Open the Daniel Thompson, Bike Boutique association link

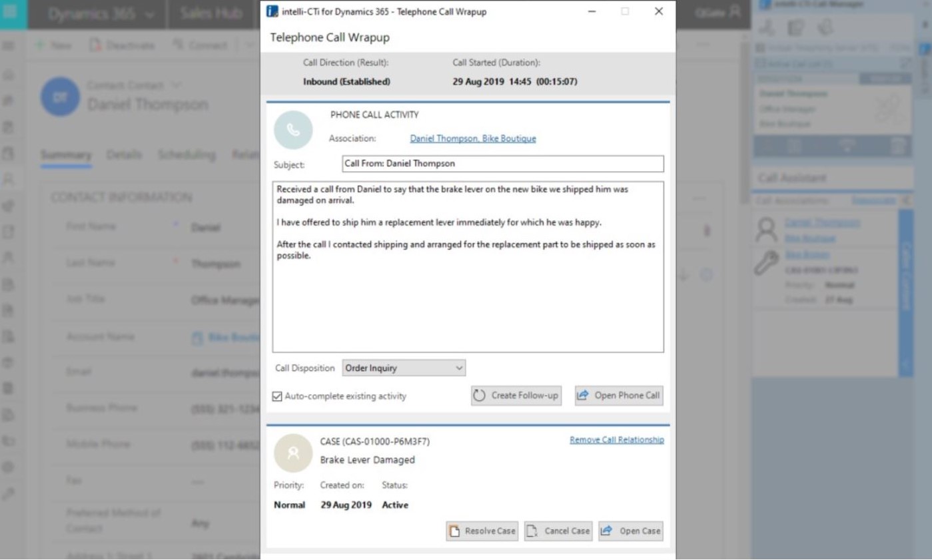tap(473, 139)
